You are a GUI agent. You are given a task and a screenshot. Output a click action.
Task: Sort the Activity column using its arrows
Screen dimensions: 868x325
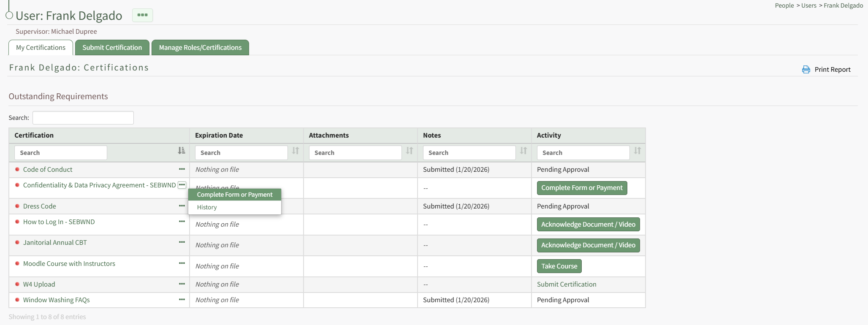(637, 151)
